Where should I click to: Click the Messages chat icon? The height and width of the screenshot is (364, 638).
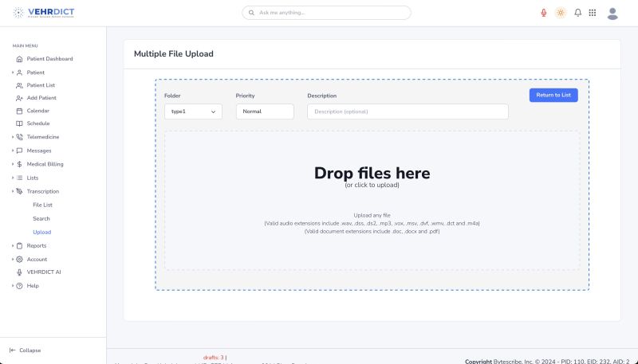pos(19,151)
